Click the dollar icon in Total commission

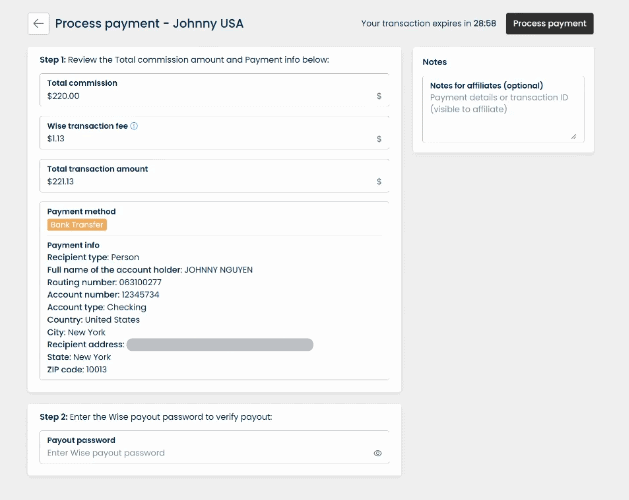[378, 97]
